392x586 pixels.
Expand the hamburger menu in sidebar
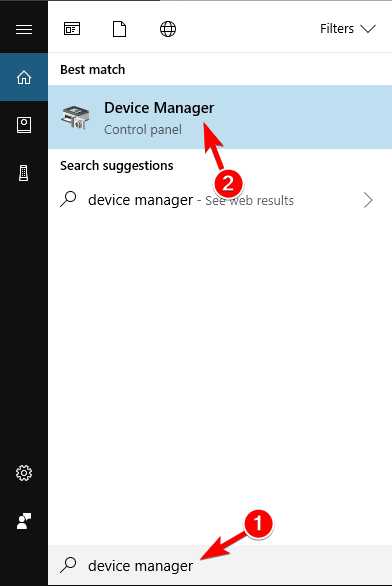pos(24,29)
